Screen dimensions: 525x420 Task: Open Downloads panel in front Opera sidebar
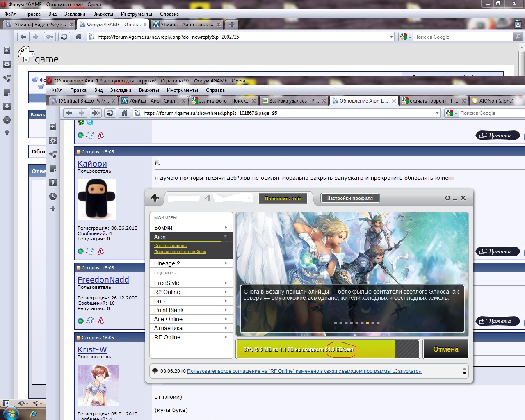pyautogui.click(x=53, y=183)
